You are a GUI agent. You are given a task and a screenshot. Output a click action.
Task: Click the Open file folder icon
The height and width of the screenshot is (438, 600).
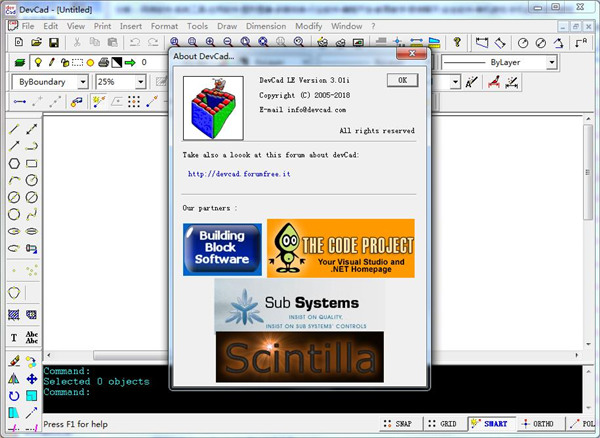coord(36,43)
